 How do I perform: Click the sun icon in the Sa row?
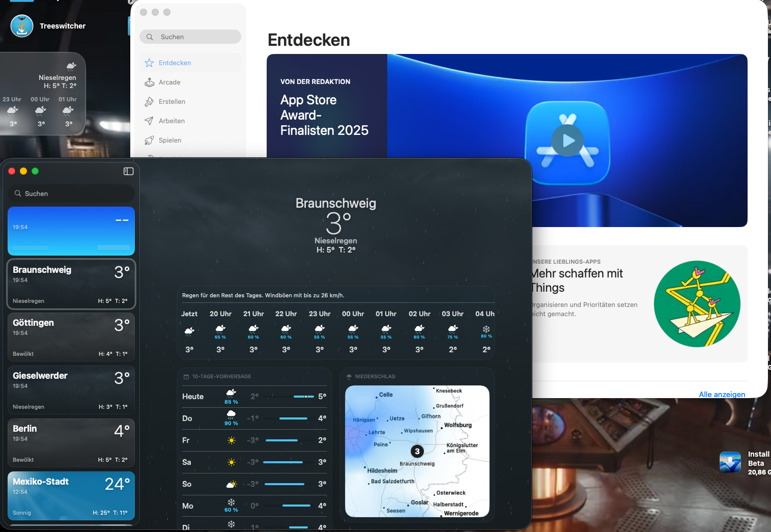[x=232, y=462]
